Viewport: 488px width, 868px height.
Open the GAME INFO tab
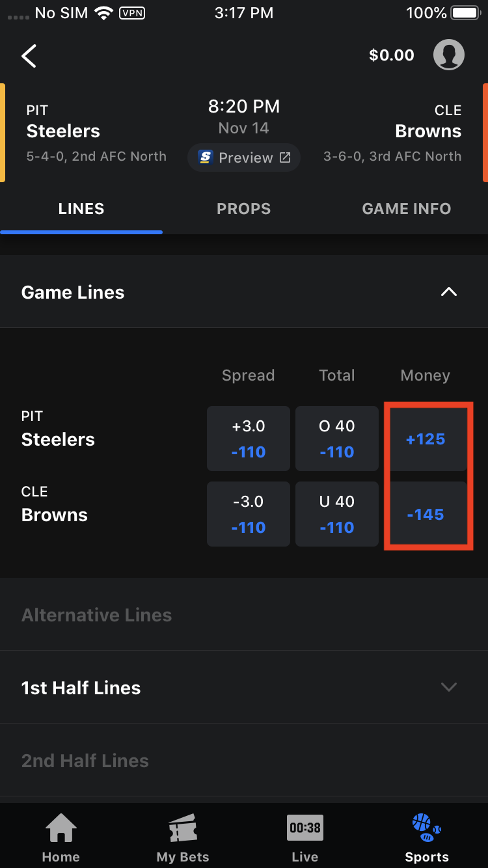point(406,208)
